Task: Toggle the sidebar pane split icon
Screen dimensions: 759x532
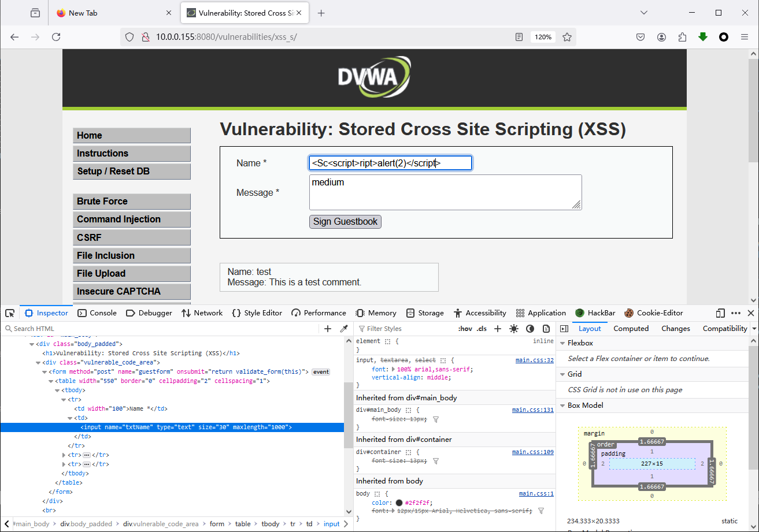Action: 564,329
